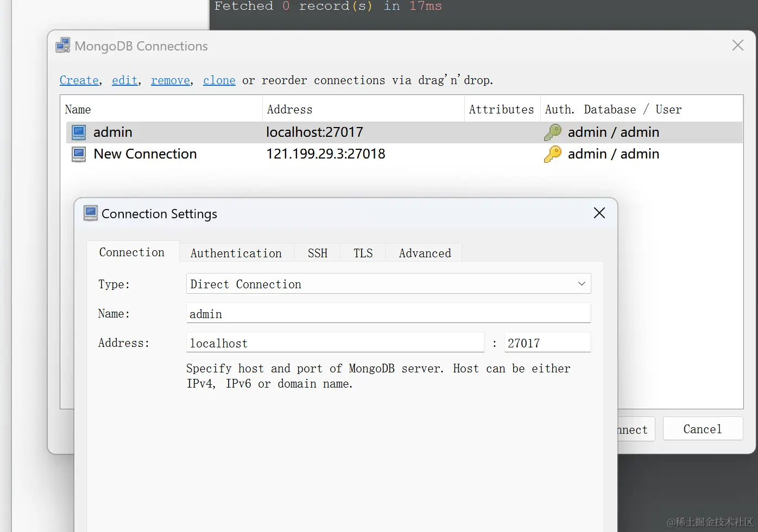Viewport: 758px width, 532px height.
Task: Open the SSH tab
Action: click(318, 253)
